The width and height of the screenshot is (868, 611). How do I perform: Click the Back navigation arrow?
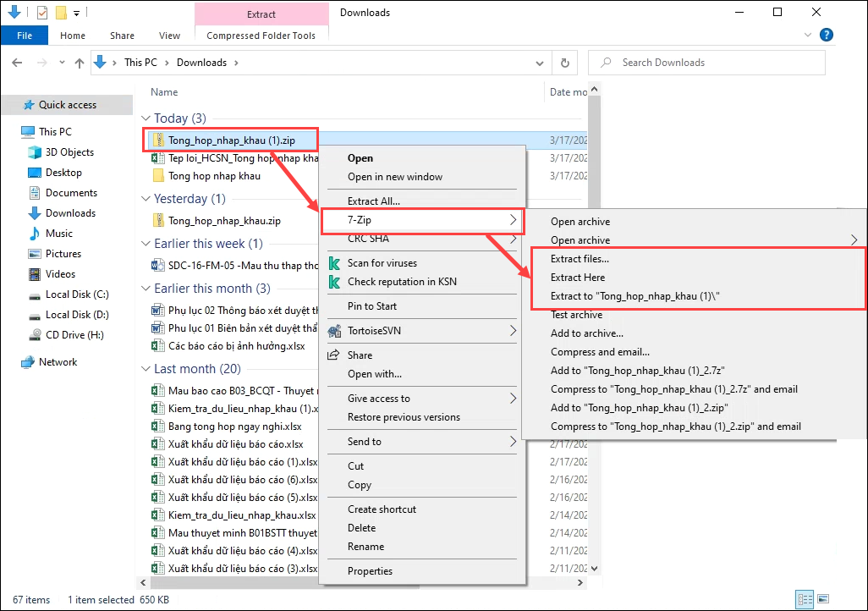(18, 63)
